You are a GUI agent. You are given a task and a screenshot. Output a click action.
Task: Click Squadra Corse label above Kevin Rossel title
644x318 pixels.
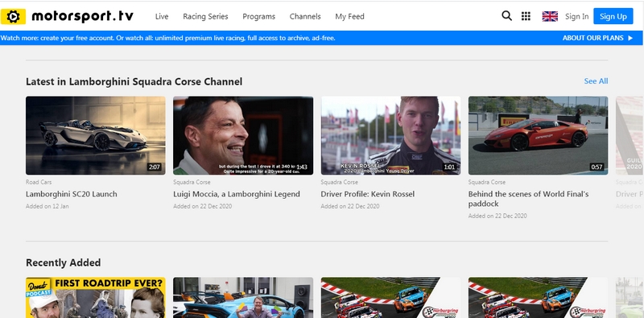tap(339, 182)
